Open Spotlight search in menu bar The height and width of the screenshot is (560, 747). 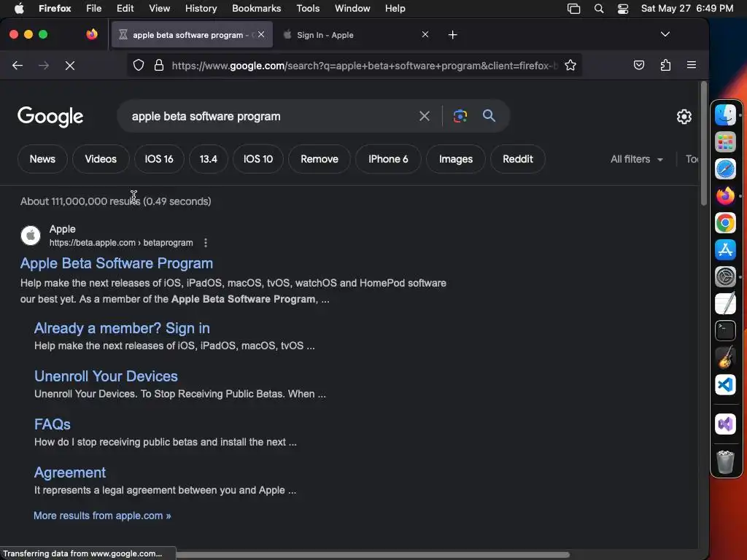tap(599, 9)
